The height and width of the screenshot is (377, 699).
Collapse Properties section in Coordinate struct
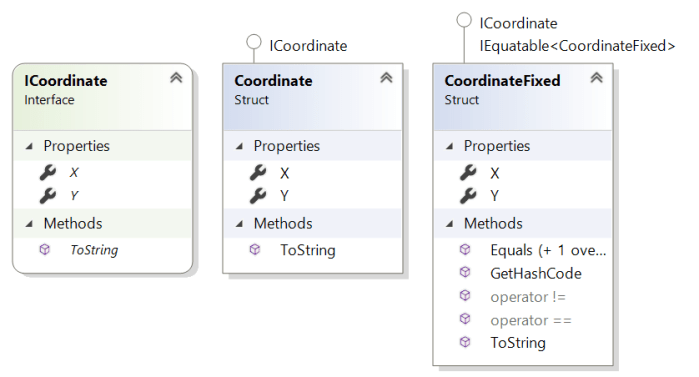[240, 146]
